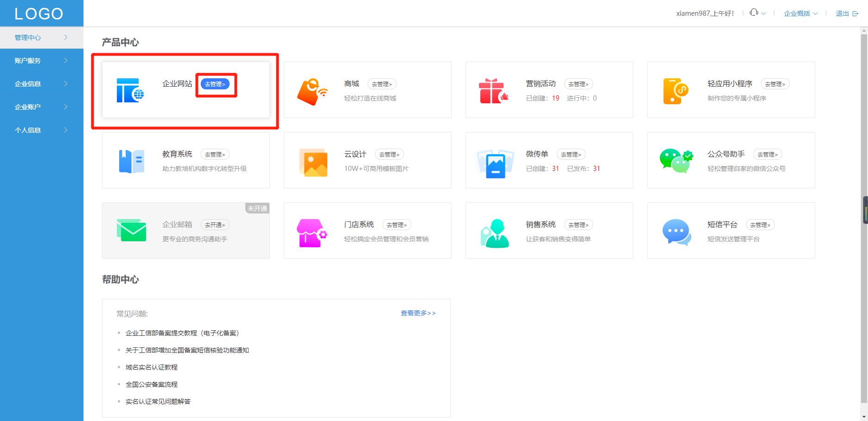Click the 云设计 image icon
This screenshot has height=421, width=868.
pyautogui.click(x=313, y=162)
